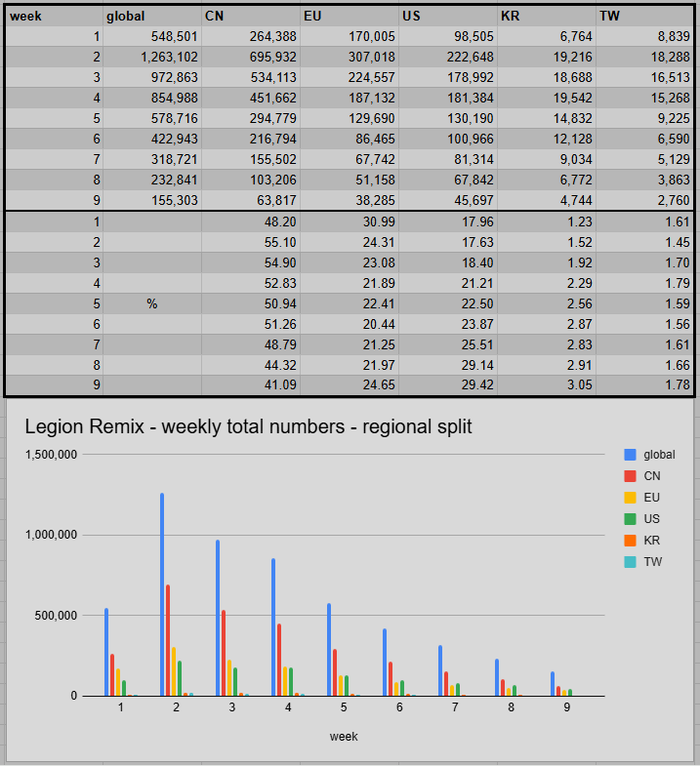Select the CN cell showing 695,932
700x766 pixels.
pos(251,57)
